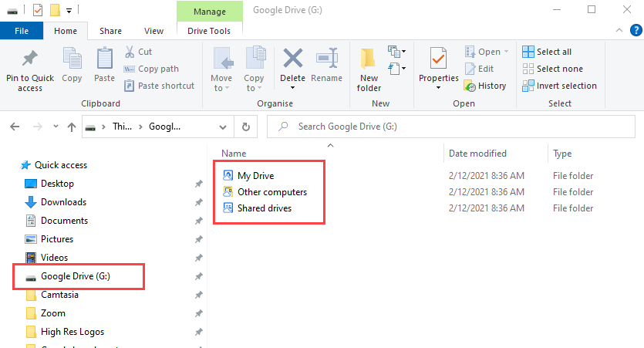Screen dimensions: 644x348
Task: Sort by the Type column header
Action: point(562,154)
